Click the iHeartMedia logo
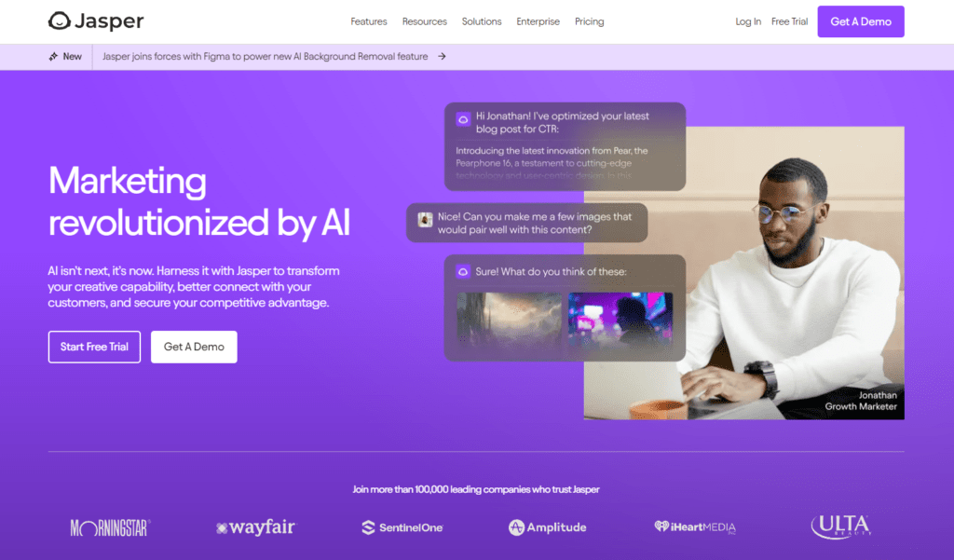This screenshot has height=560, width=954. point(695,527)
